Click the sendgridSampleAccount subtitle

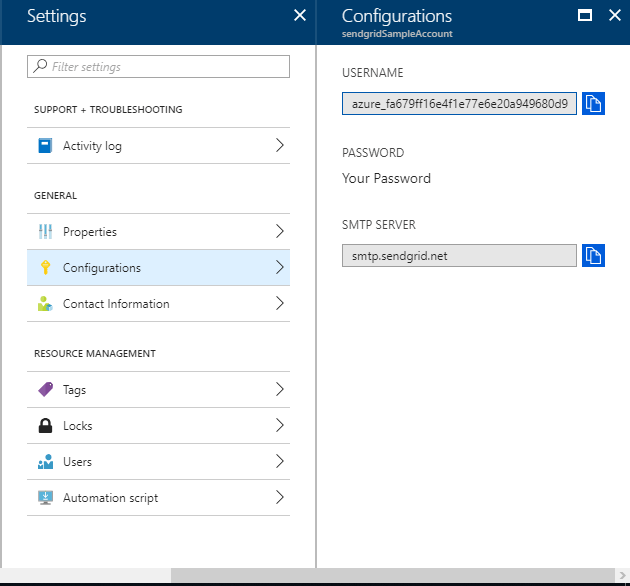pyautogui.click(x=397, y=34)
